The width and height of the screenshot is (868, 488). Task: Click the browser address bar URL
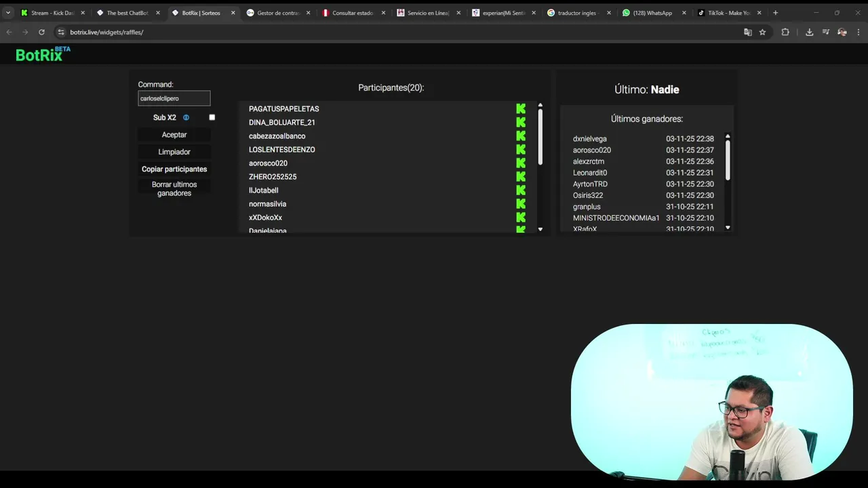pyautogui.click(x=106, y=32)
